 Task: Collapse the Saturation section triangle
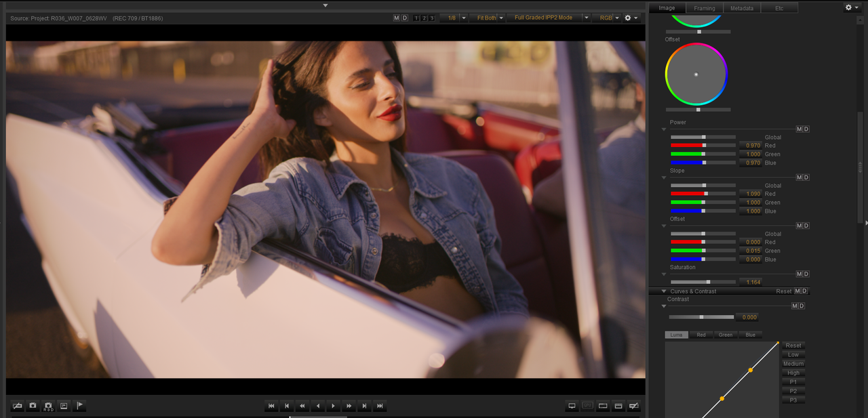click(x=664, y=274)
